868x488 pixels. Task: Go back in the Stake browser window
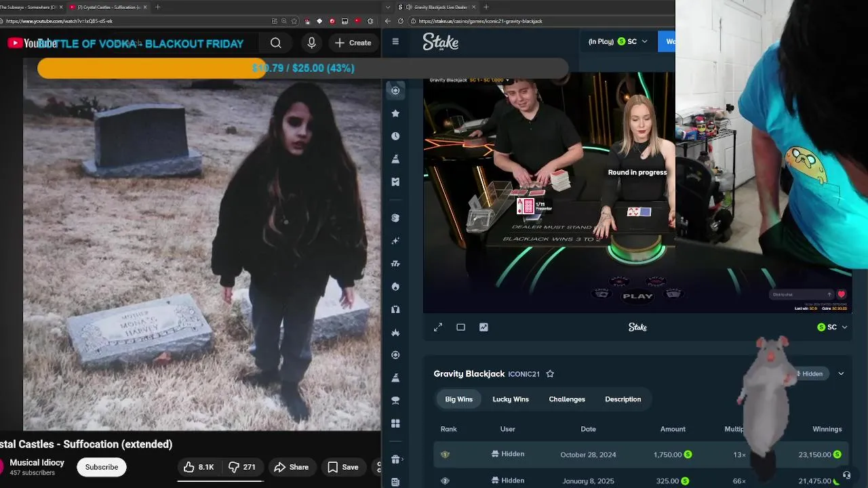387,21
